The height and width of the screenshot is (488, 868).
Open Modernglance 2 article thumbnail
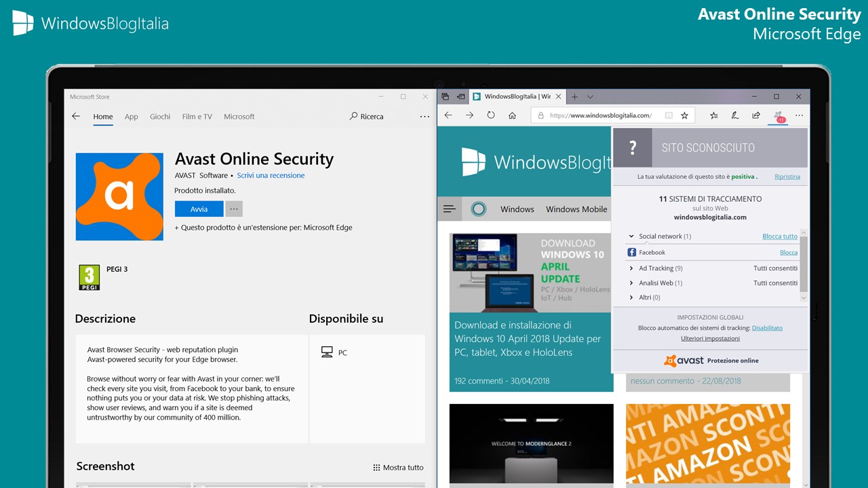(x=531, y=444)
